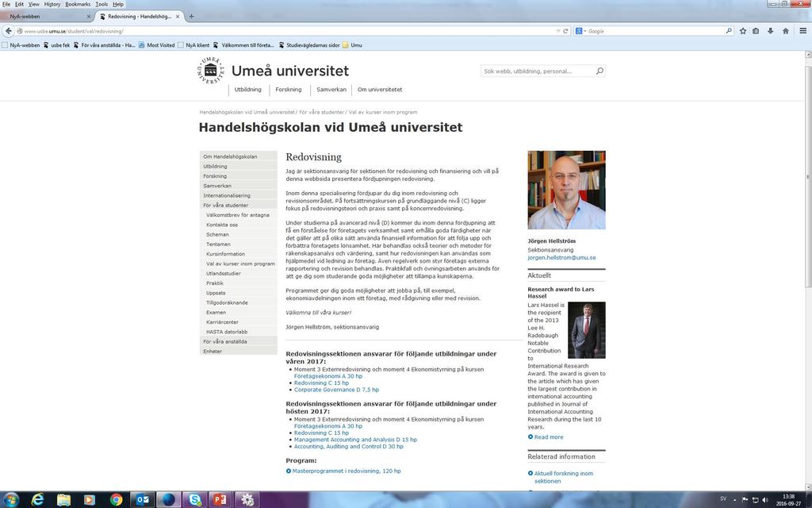Viewport: 812px width, 508px height.
Task: Open the usbe fek bookmark
Action: tap(56, 45)
